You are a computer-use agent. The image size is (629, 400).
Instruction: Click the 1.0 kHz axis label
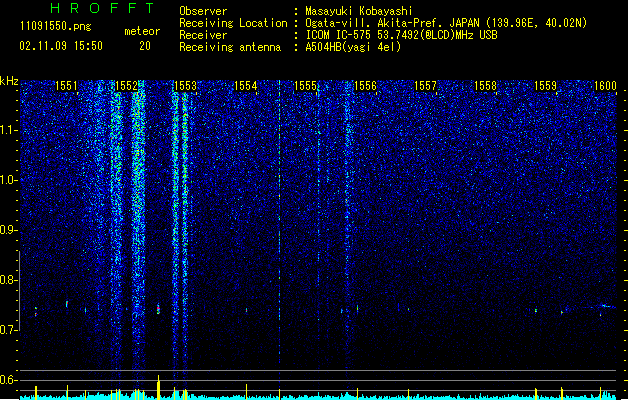[x=9, y=181]
